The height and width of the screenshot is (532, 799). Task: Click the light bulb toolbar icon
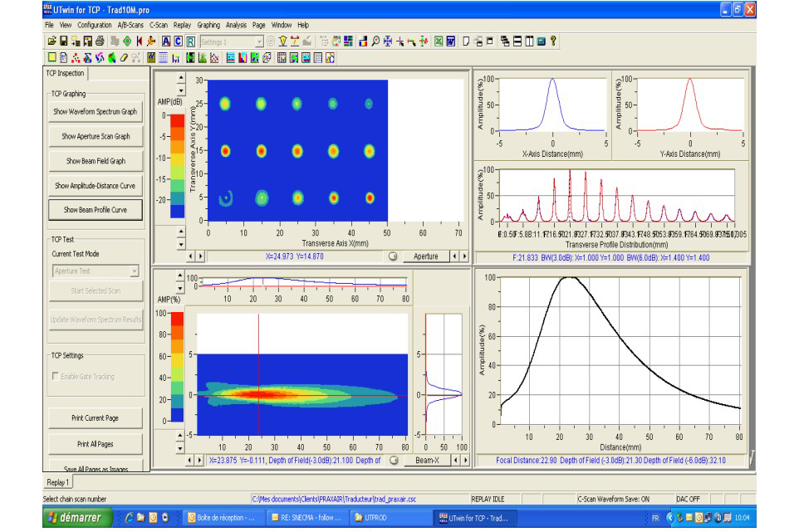click(x=283, y=41)
